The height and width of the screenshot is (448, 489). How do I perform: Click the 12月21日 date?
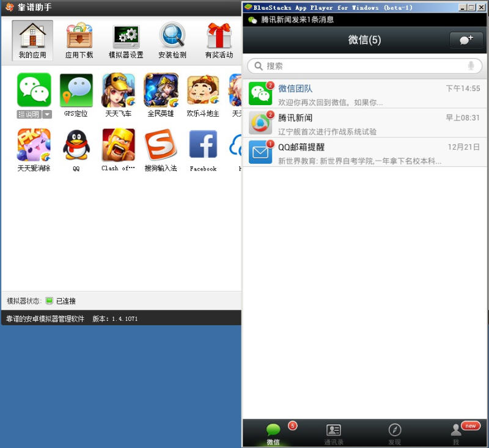[x=464, y=147]
